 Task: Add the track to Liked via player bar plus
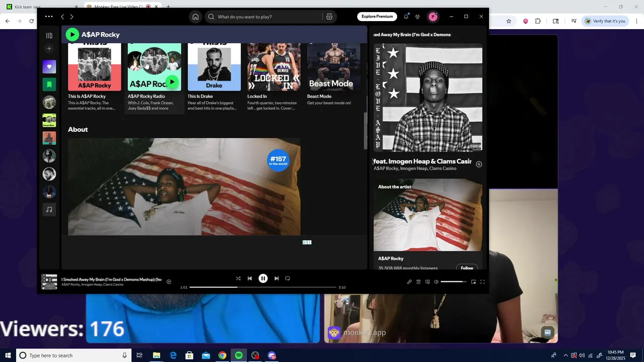pos(169,282)
